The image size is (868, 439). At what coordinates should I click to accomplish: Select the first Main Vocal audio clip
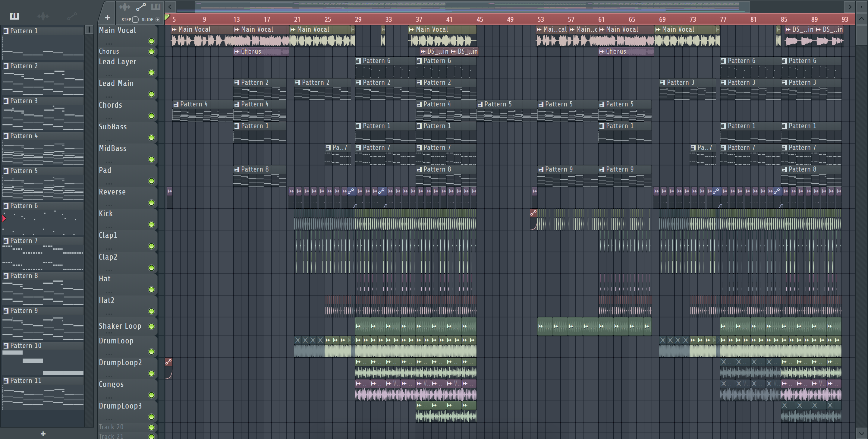(202, 36)
